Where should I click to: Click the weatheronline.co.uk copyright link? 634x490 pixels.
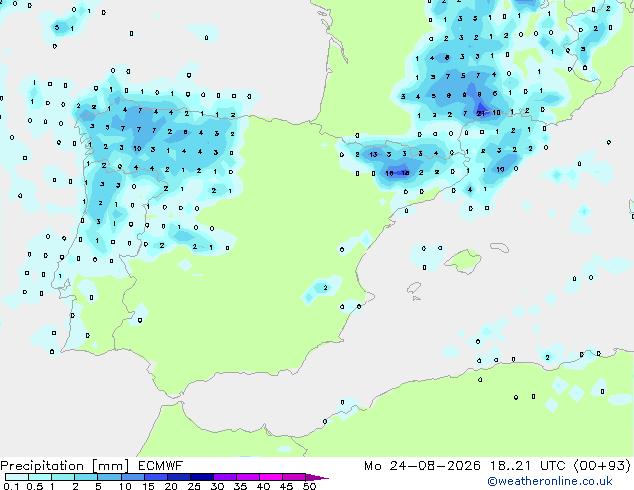[x=550, y=481]
